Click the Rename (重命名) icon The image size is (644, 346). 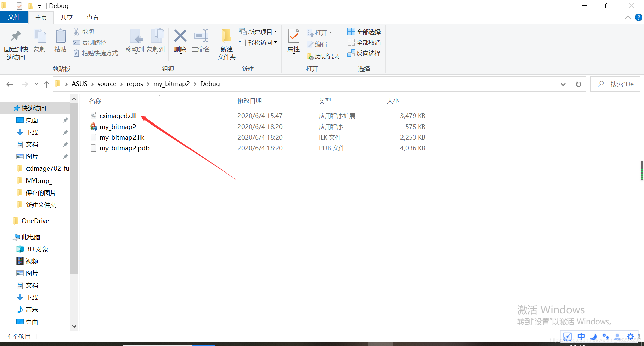pos(201,36)
